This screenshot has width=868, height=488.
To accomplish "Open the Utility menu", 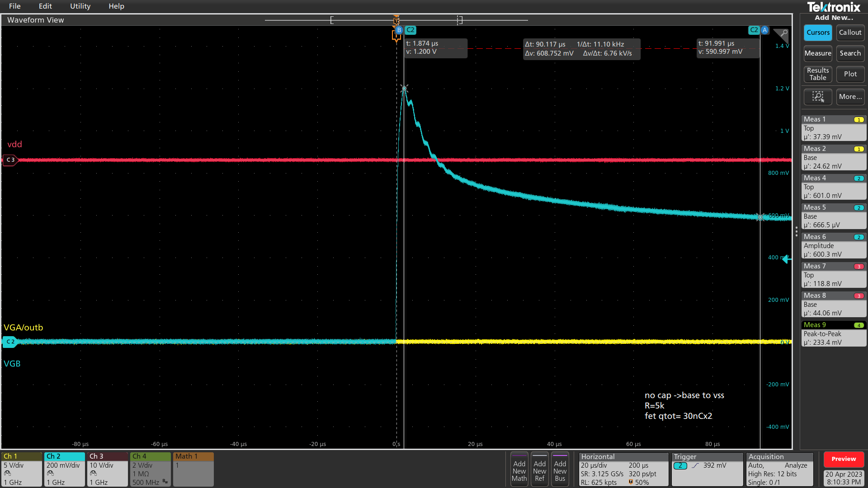I will [x=80, y=6].
